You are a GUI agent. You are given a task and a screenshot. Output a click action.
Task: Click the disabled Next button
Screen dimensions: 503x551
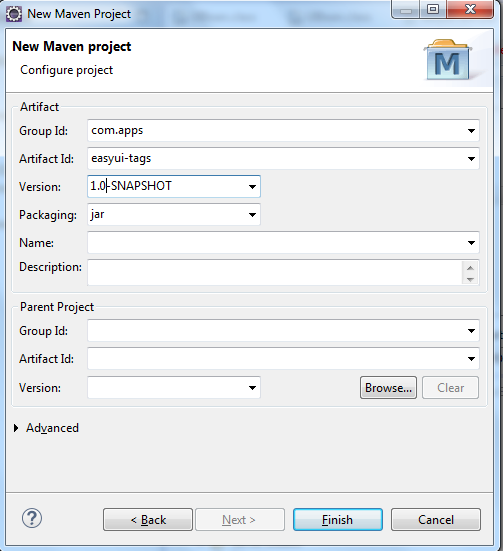[240, 519]
